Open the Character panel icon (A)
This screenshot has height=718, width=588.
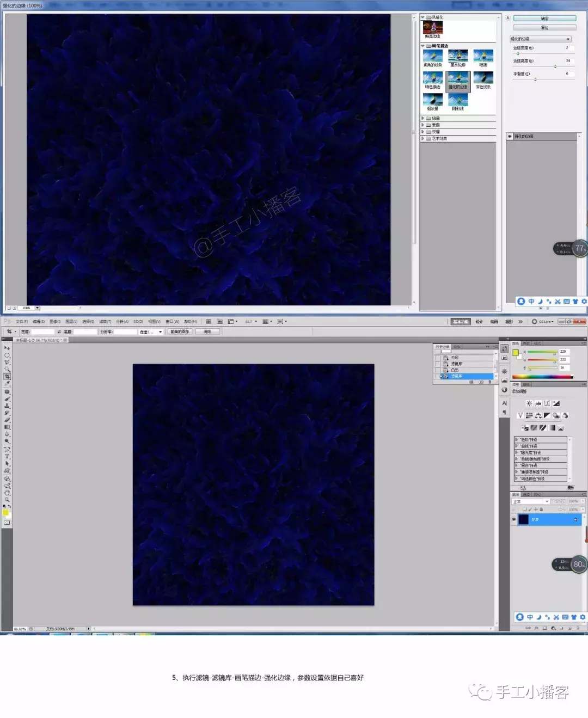(504, 403)
